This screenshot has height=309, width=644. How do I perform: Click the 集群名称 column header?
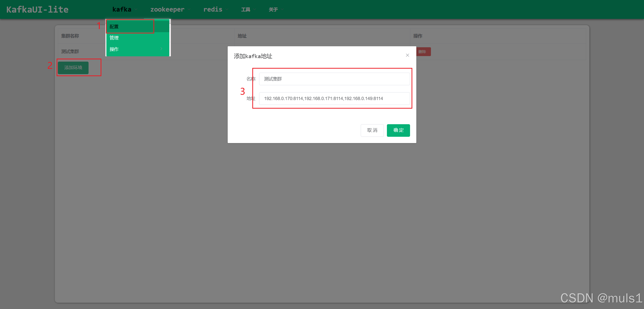pos(70,36)
